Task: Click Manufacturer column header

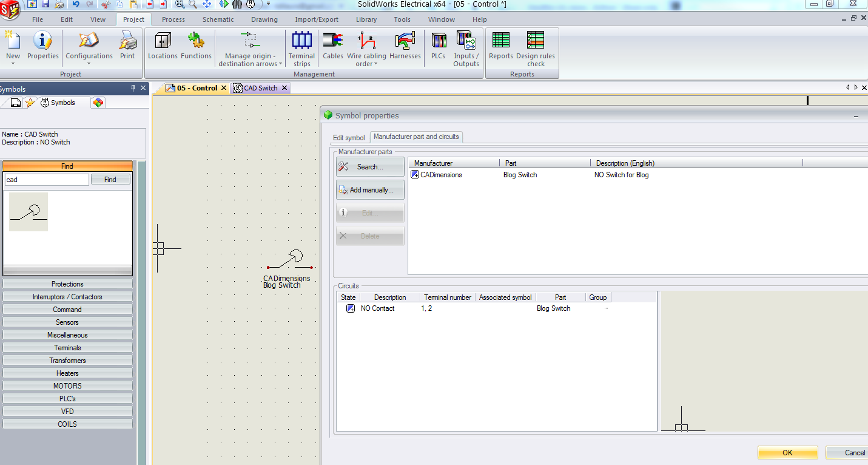Action: [x=454, y=163]
